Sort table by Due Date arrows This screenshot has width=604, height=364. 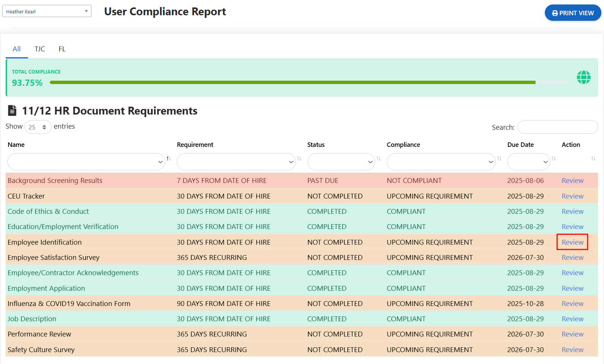pyautogui.click(x=553, y=159)
